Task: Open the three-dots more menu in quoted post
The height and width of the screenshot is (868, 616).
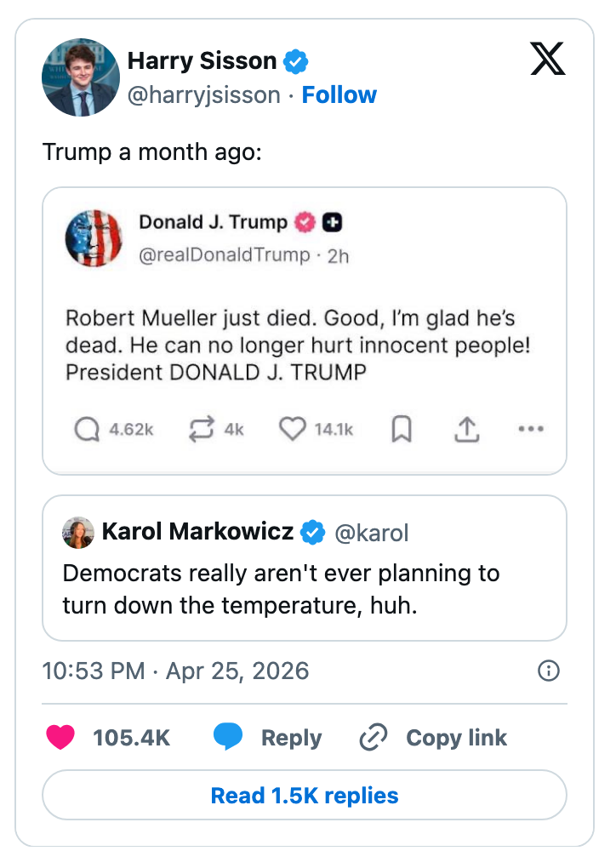Action: click(530, 430)
